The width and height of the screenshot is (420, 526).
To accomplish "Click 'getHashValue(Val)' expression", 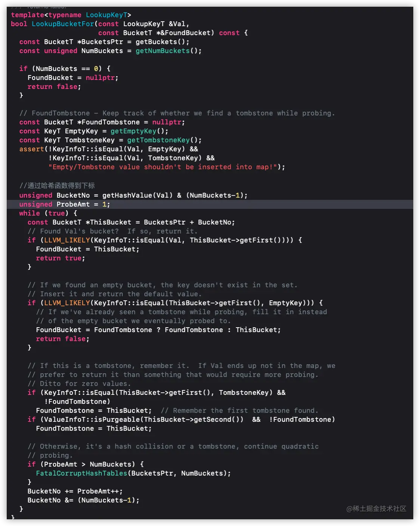I will 138,195.
